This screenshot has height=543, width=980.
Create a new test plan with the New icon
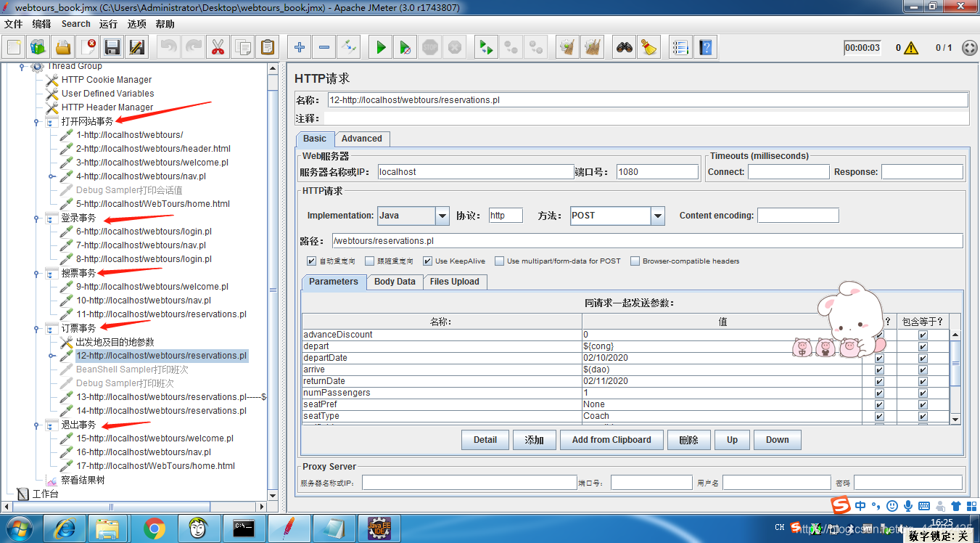(x=14, y=48)
